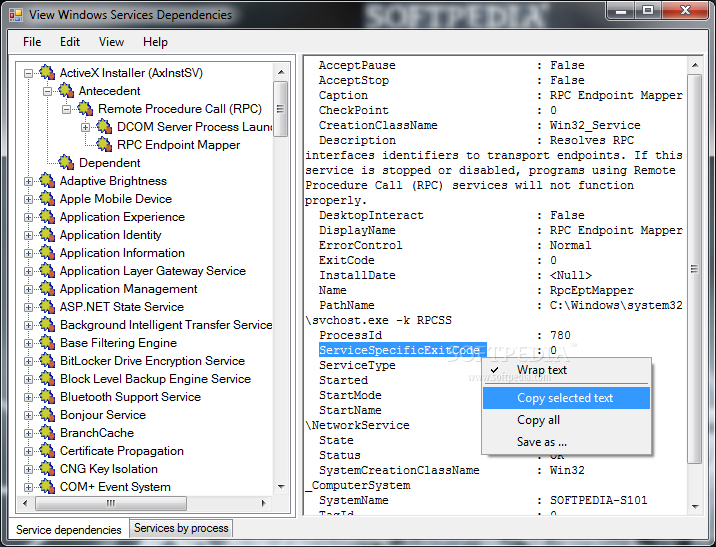The image size is (716, 547).
Task: Click the Bluetooth Support Service icon
Action: (x=47, y=397)
